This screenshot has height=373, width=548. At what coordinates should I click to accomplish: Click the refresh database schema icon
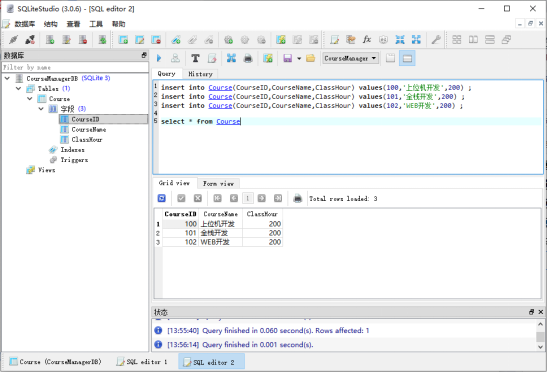click(x=102, y=40)
